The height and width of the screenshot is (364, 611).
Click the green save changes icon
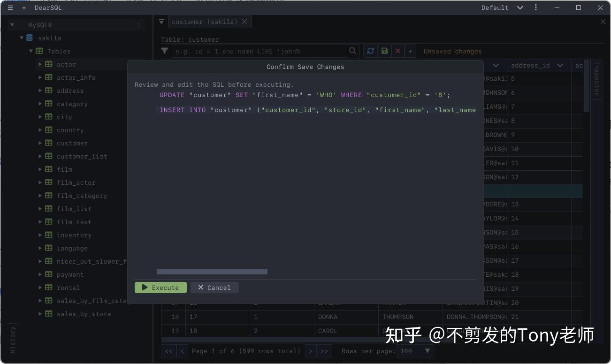pyautogui.click(x=384, y=51)
